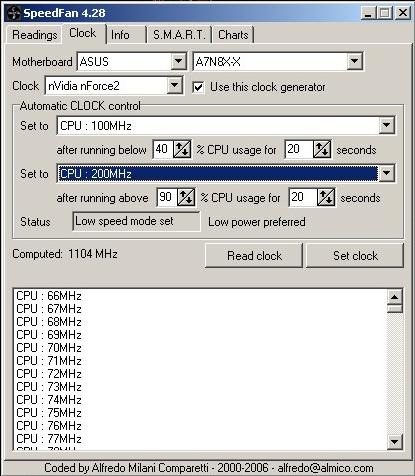Click the Read clock button
Viewport: 415px width, 476px height.
click(254, 256)
